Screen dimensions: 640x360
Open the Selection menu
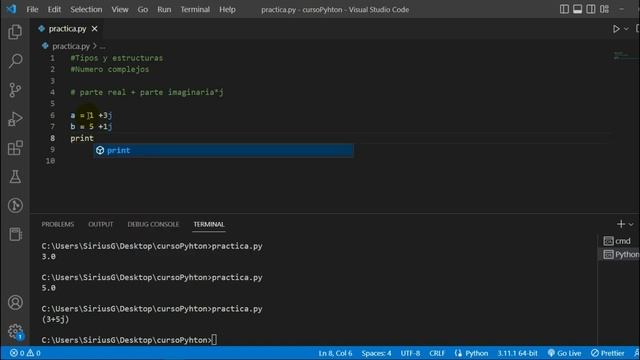86,9
